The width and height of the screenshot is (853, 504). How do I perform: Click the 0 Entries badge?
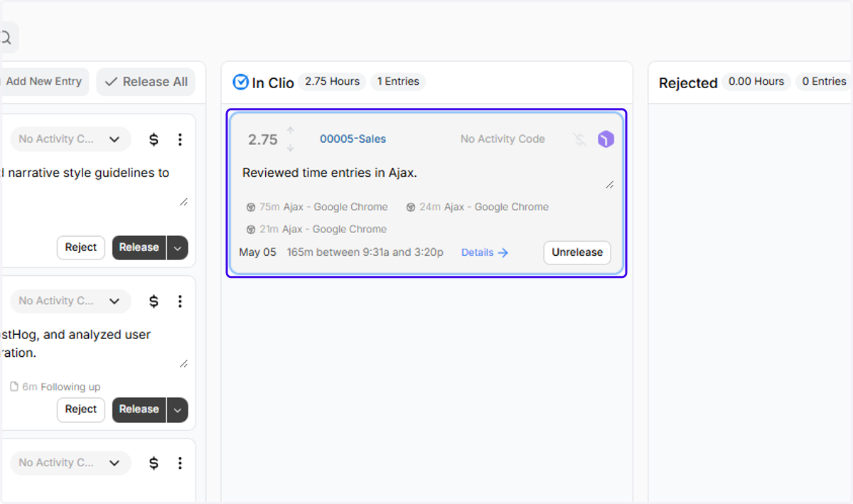pos(824,82)
